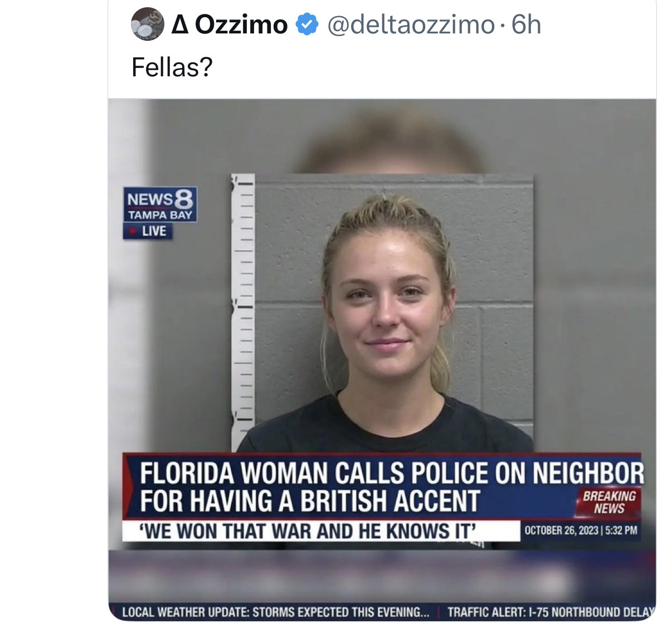Click the Local Weather Update ticker text
The image size is (672, 624).
click(275, 612)
